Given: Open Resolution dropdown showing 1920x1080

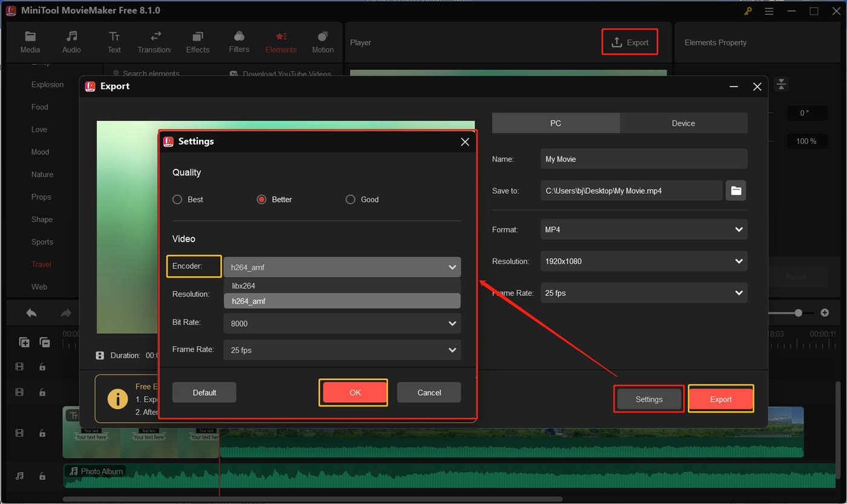Looking at the screenshot, I should click(x=644, y=261).
